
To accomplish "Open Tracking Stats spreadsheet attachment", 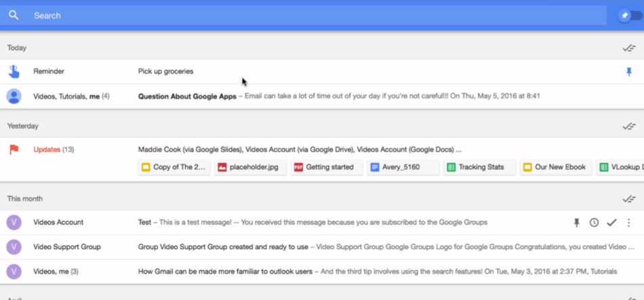I will pyautogui.click(x=480, y=167).
